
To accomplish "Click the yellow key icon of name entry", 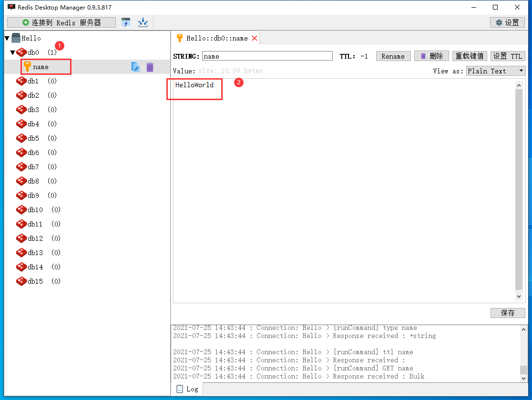I will point(28,67).
